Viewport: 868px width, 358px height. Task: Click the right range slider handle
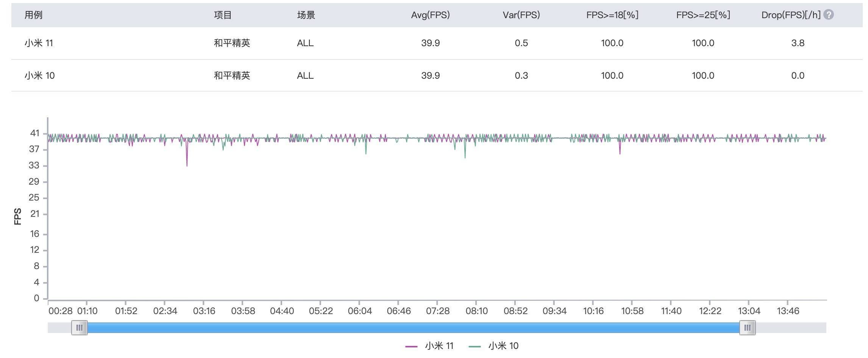click(x=747, y=328)
